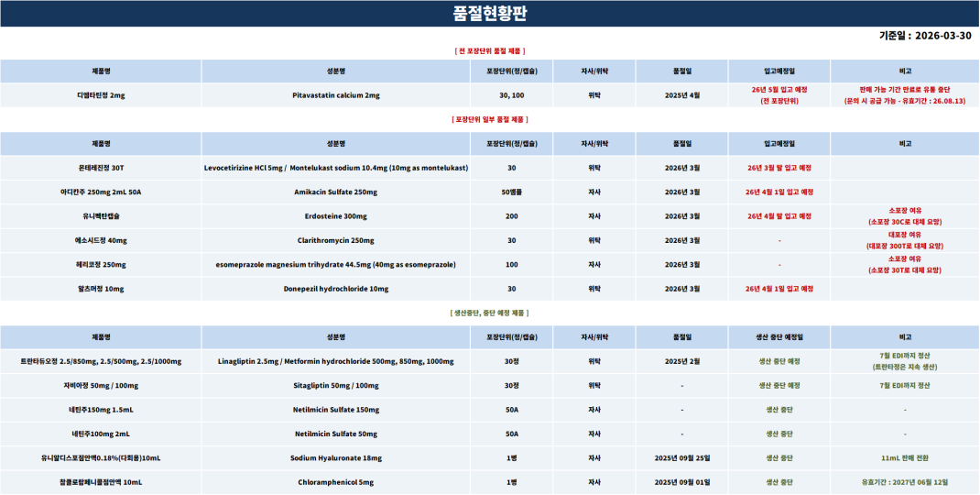Click the 자비아정 50mg / 100mg product cell
This screenshot has width=980, height=495.
click(x=101, y=386)
